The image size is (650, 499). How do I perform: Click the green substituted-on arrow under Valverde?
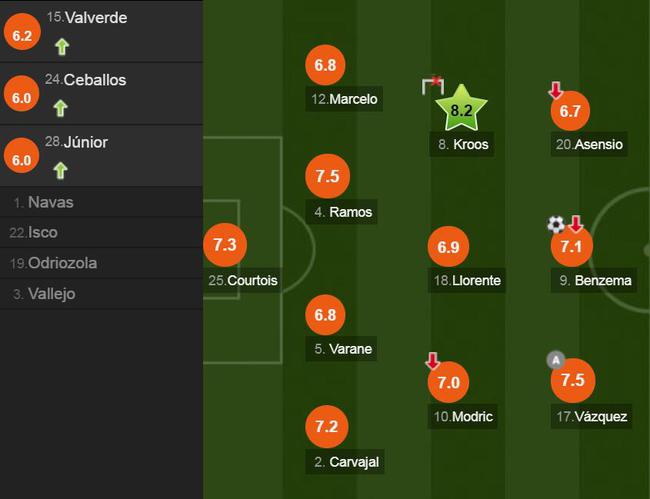[62, 47]
